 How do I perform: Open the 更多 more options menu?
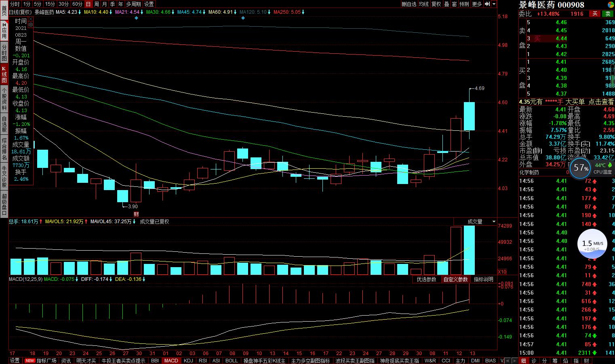(x=477, y=4)
